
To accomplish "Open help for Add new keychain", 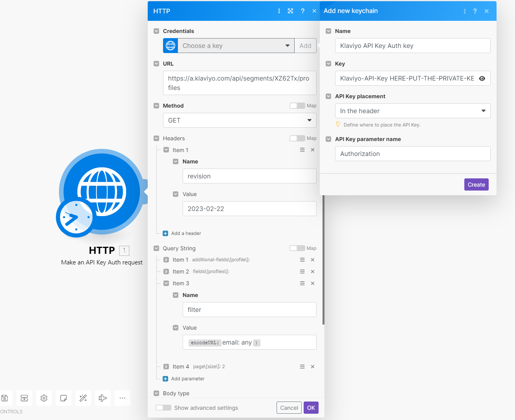I will 475,11.
